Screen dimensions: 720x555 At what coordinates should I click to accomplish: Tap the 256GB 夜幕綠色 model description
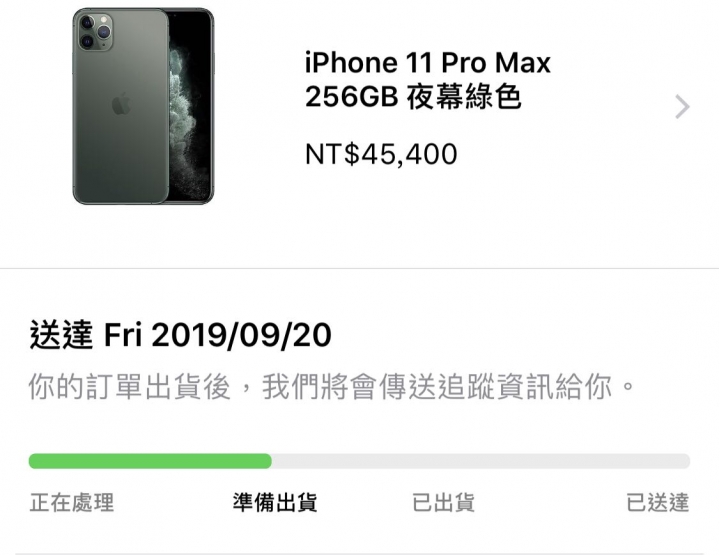[413, 97]
